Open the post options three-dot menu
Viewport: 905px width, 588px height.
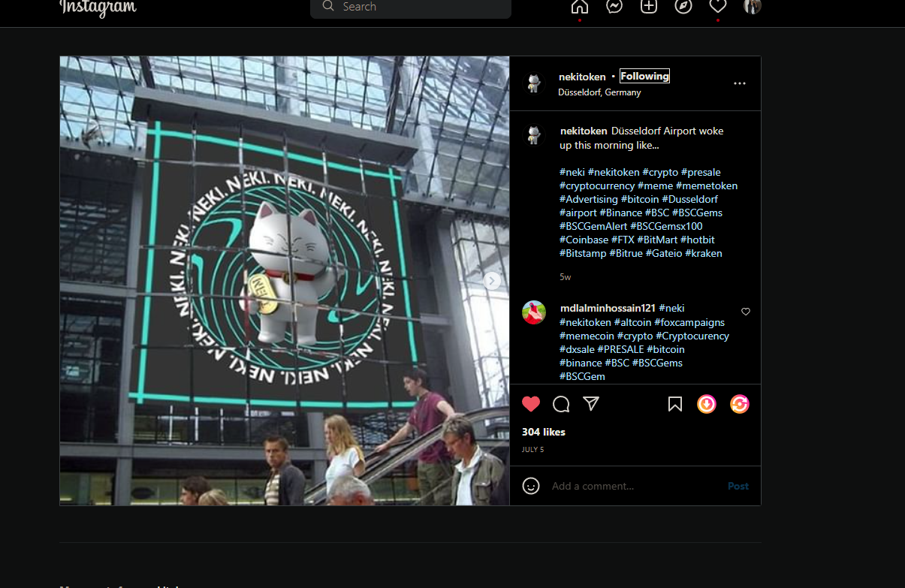click(740, 83)
